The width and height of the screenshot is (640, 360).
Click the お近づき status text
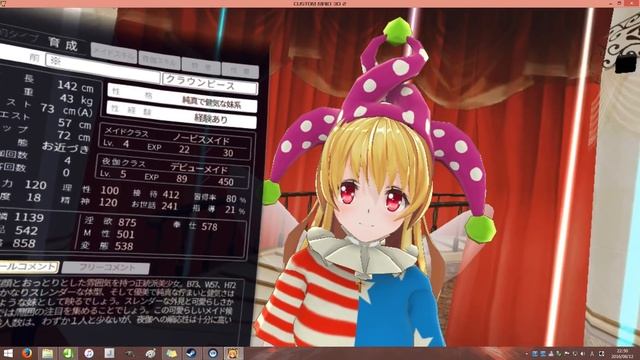65,147
